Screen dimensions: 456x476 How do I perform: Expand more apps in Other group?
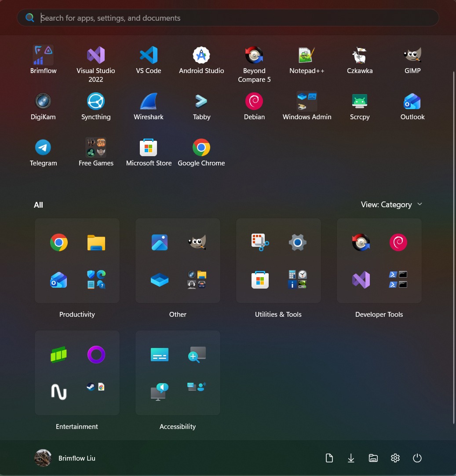click(x=197, y=280)
